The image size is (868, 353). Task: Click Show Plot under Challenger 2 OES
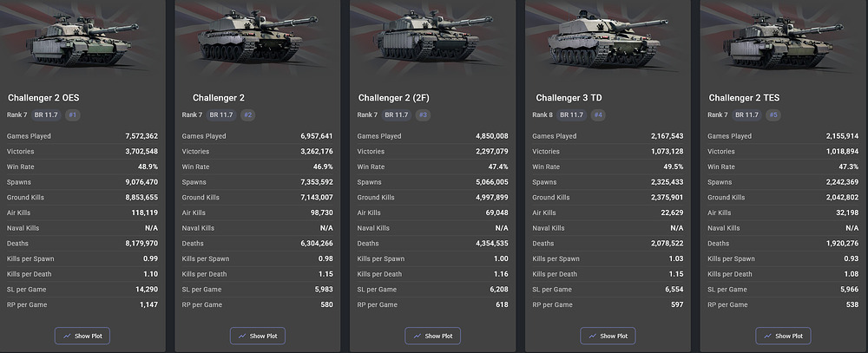(83, 336)
